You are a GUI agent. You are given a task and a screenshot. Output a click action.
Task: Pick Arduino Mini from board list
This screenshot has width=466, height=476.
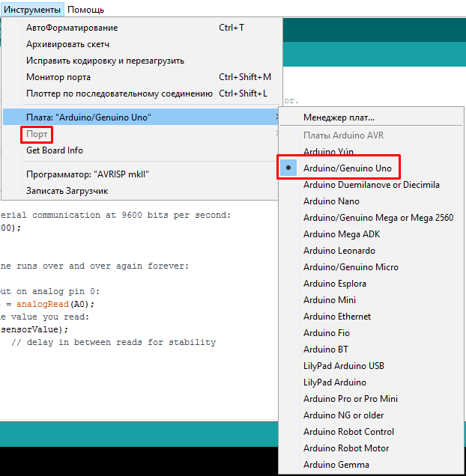(372, 299)
